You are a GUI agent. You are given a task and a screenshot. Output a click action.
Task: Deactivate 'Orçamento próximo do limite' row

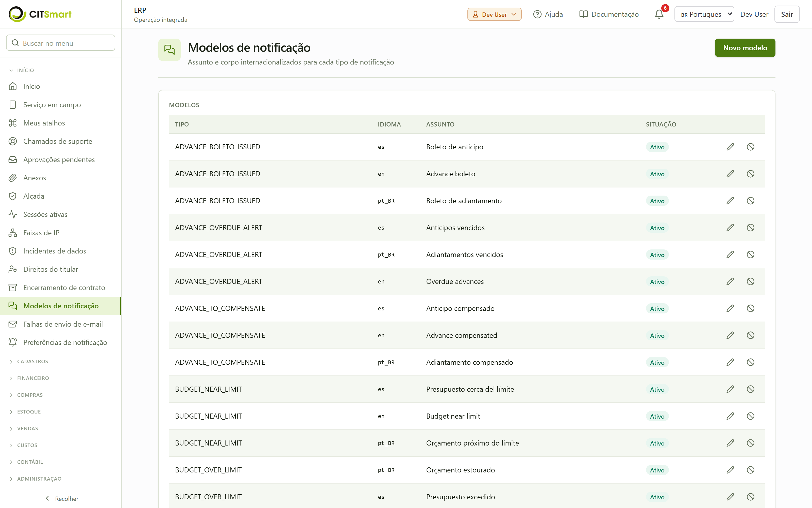click(751, 443)
